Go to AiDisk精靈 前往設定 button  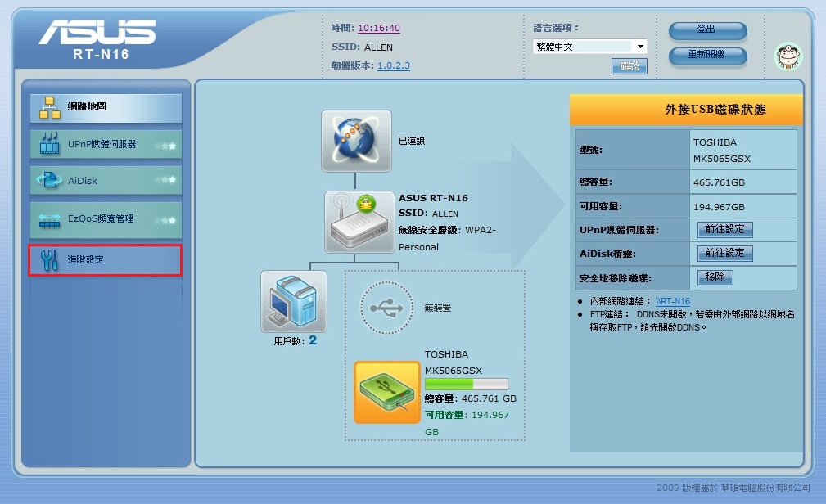tap(724, 254)
